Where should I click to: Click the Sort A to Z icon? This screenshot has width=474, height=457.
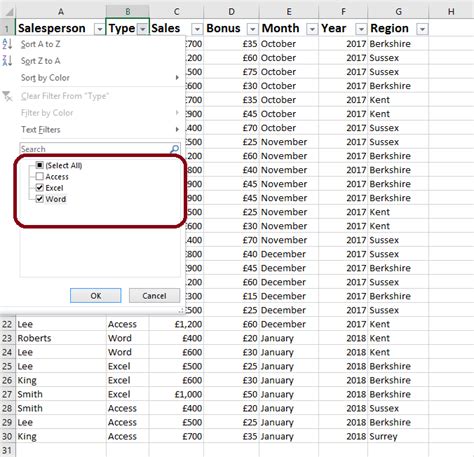[x=7, y=44]
